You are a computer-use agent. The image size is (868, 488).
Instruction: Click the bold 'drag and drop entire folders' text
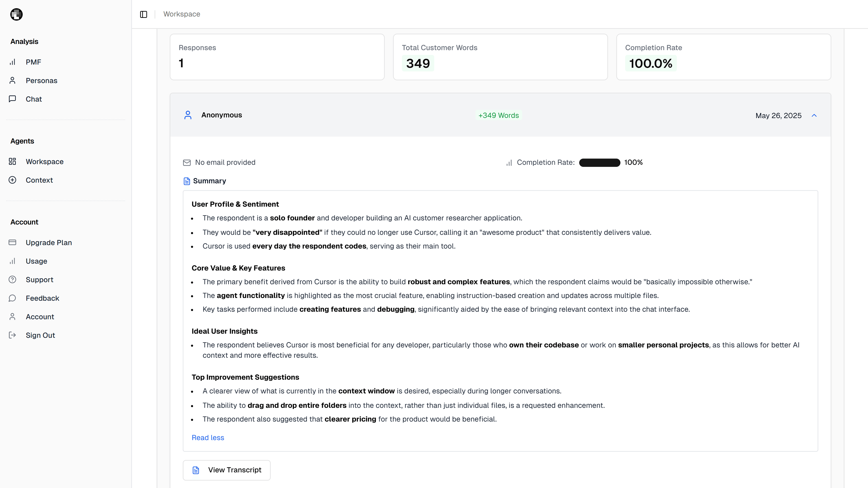(297, 405)
